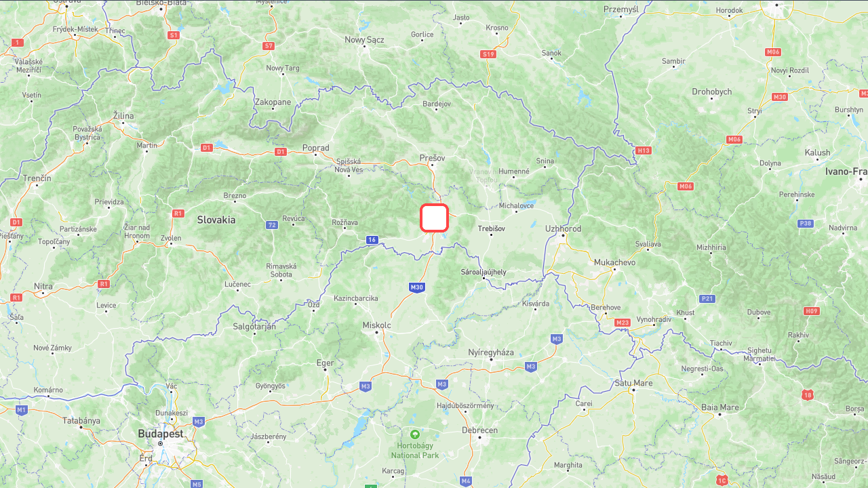Select the Hortobágy National Park green icon
868x488 pixels.
[415, 434]
